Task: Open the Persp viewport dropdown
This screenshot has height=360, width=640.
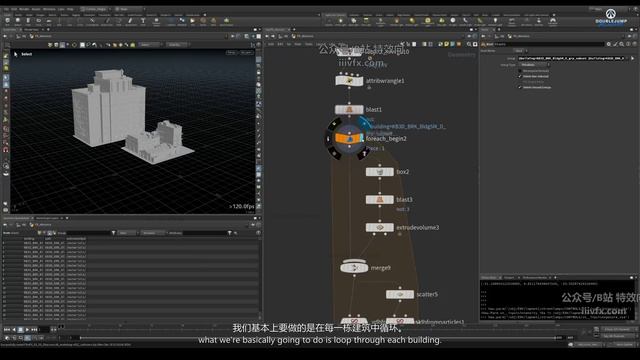Action: (231, 53)
